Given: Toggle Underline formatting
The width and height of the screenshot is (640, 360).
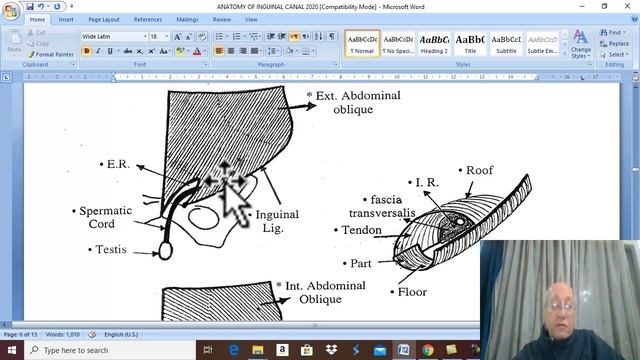Looking at the screenshot, I should coord(110,51).
